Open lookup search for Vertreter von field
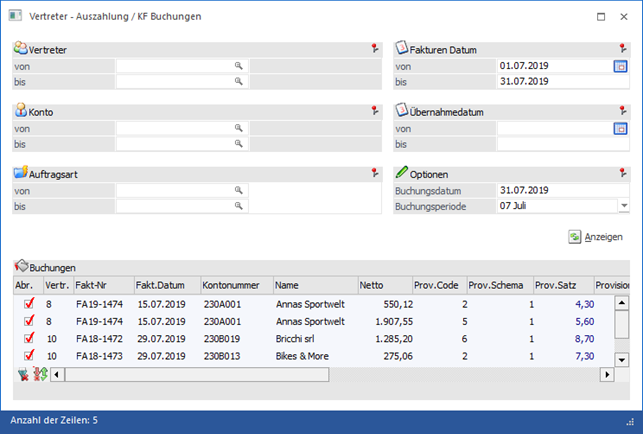Viewport: 643px width, 434px height. pos(239,66)
